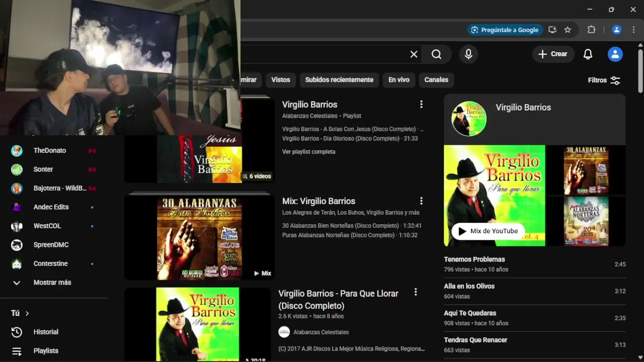
Task: Open Para Que Llorar (Disco Completo) title
Action: (338, 300)
